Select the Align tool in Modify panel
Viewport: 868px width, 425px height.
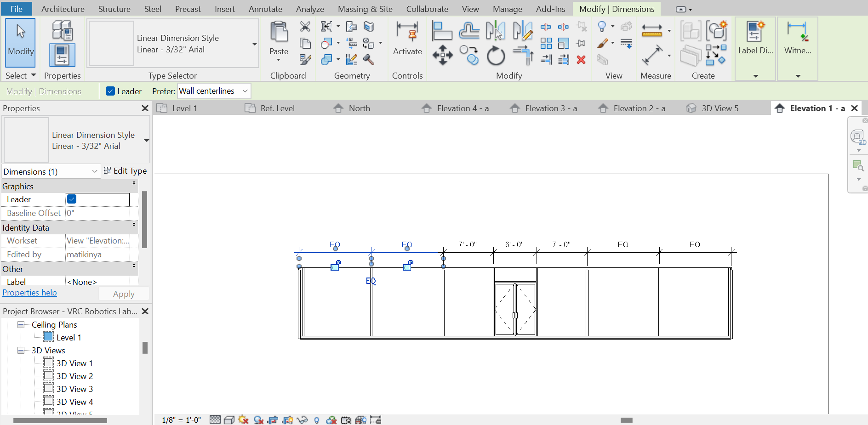tap(442, 30)
